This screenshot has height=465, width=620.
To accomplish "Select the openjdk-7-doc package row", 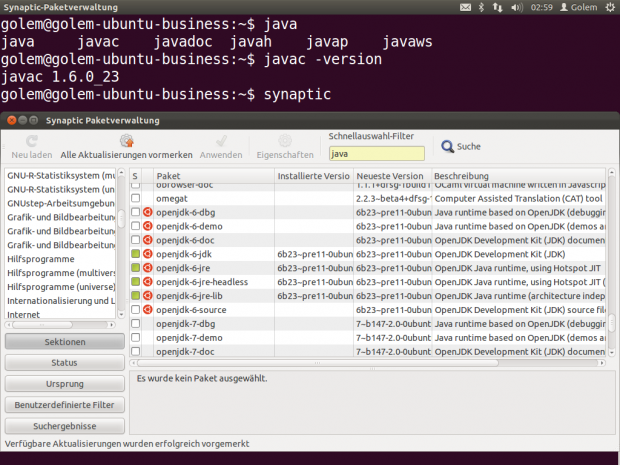I will click(x=368, y=351).
